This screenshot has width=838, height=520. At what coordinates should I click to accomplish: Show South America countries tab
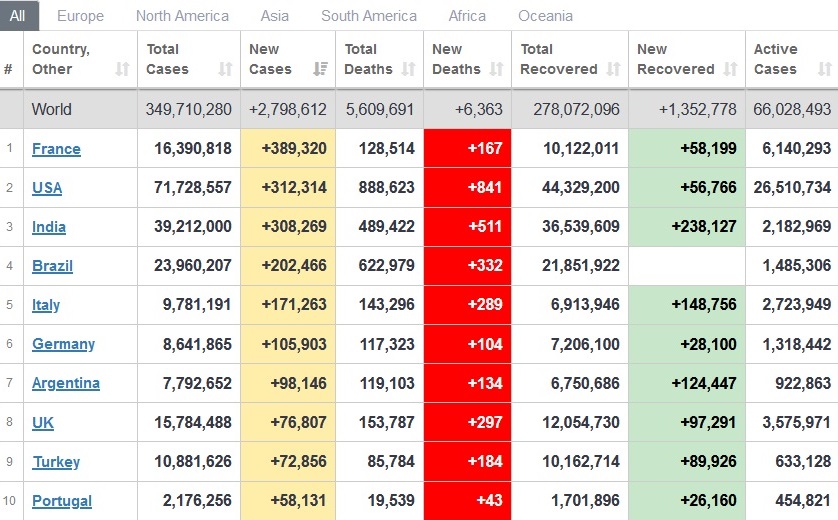tap(369, 16)
